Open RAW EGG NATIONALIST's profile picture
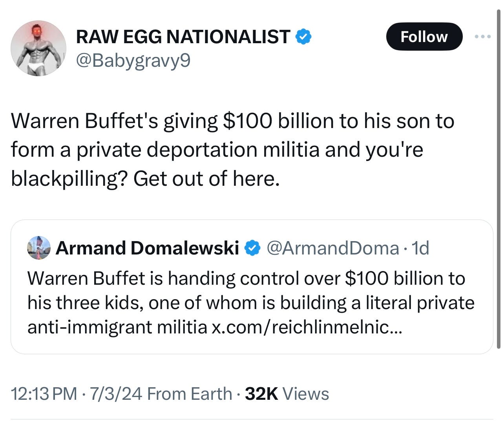The image size is (504, 421). tap(38, 48)
